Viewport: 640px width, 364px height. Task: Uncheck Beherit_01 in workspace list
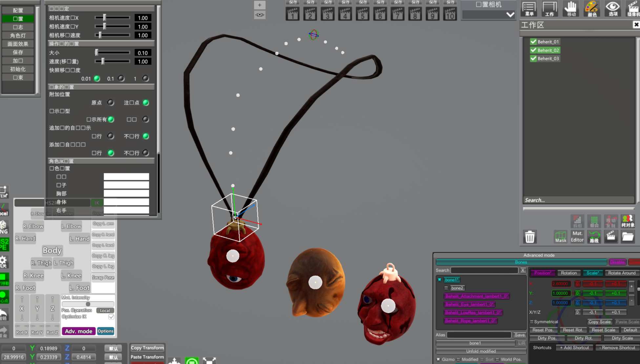click(533, 42)
